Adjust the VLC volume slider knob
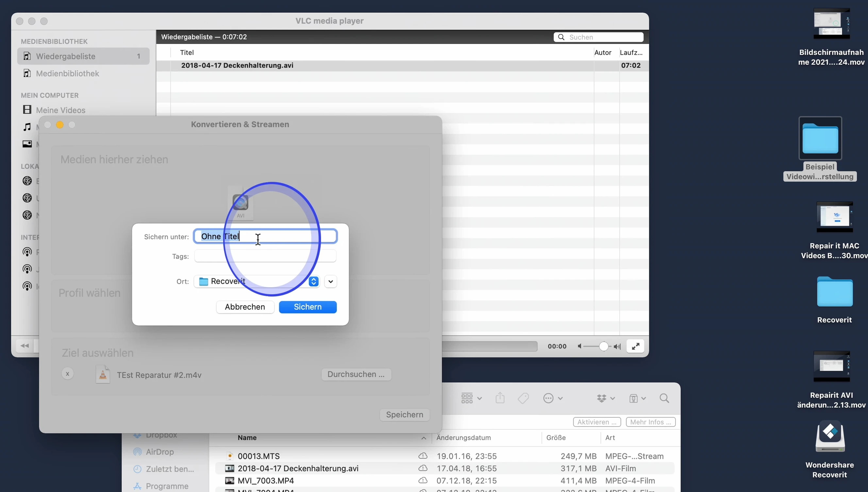 tap(603, 346)
